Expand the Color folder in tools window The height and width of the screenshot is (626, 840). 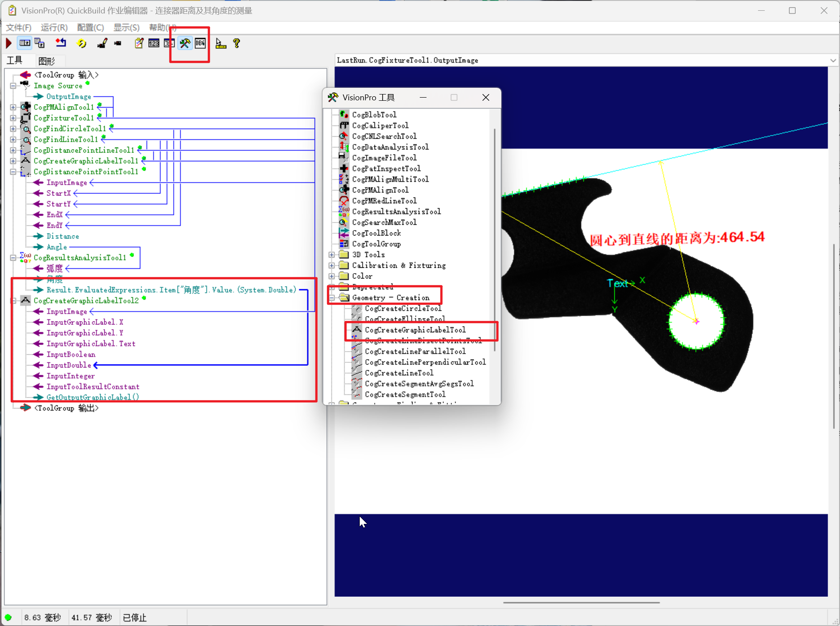(x=332, y=276)
